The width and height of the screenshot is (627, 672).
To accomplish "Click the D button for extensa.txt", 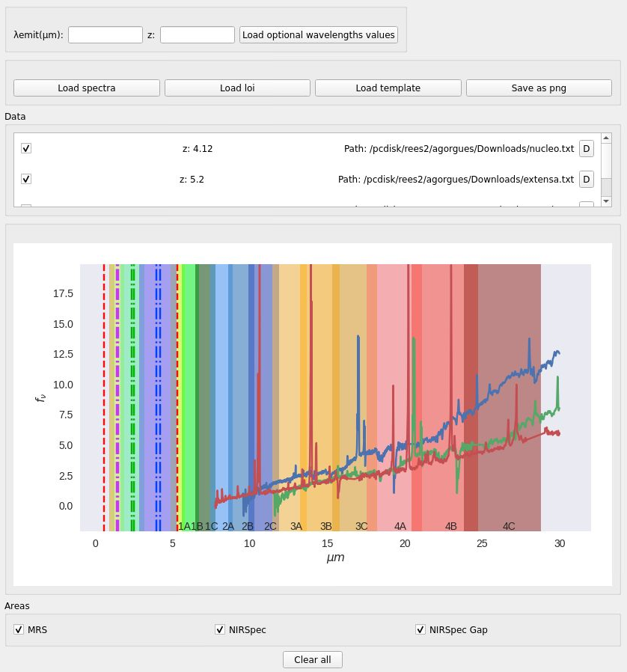I will (587, 179).
